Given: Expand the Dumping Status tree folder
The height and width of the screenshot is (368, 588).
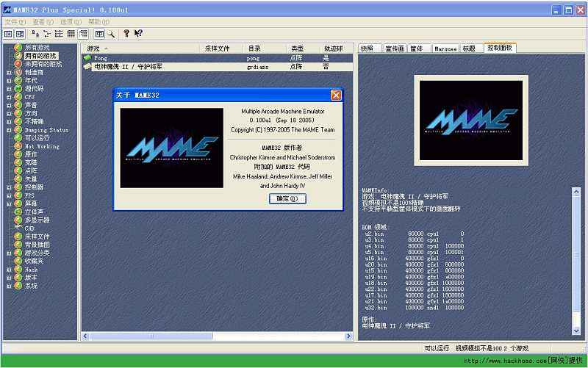Looking at the screenshot, I should (9, 130).
